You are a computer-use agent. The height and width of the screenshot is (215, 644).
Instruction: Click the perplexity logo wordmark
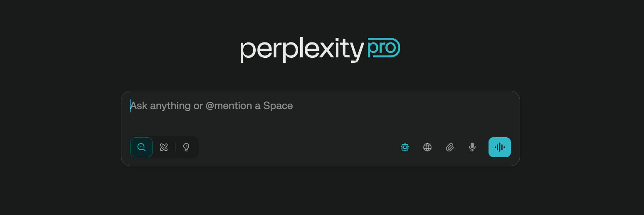[x=302, y=50]
